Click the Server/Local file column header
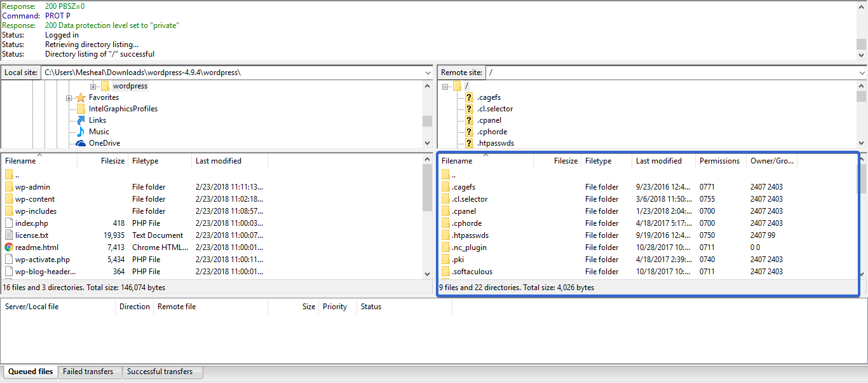This screenshot has width=868, height=383. (58, 307)
